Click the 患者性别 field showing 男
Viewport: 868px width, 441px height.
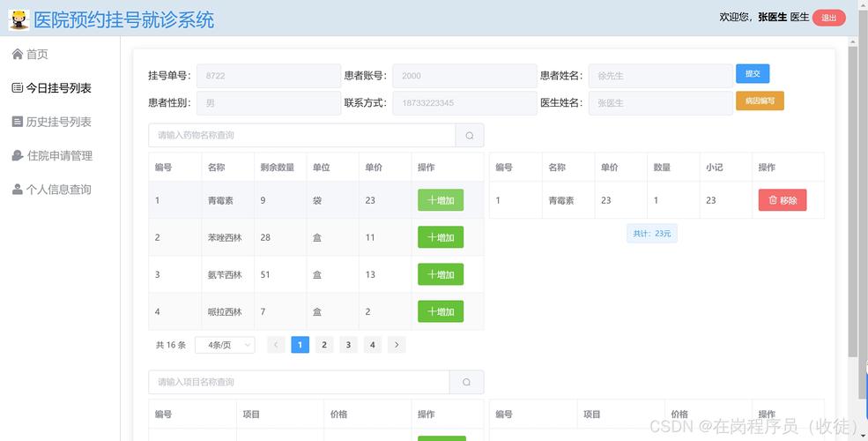(x=269, y=103)
